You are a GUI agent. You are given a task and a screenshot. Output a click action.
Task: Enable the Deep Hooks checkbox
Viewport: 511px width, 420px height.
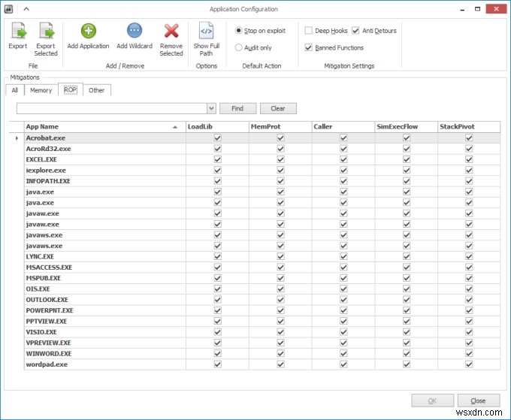pos(308,31)
